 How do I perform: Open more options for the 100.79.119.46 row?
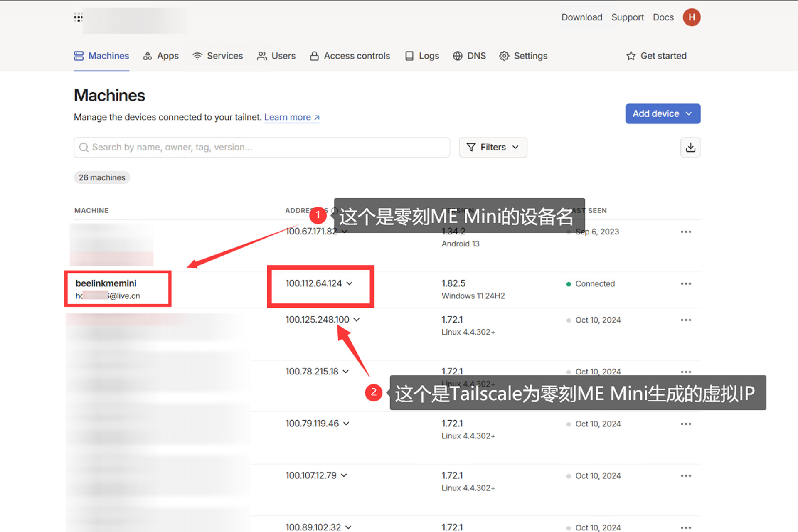click(x=686, y=424)
